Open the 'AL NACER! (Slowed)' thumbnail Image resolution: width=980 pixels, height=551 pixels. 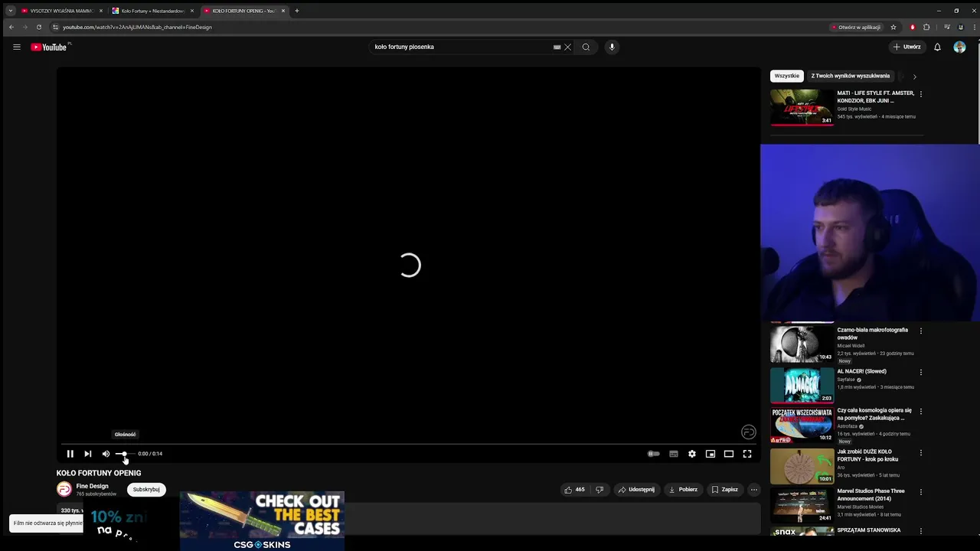click(x=802, y=385)
